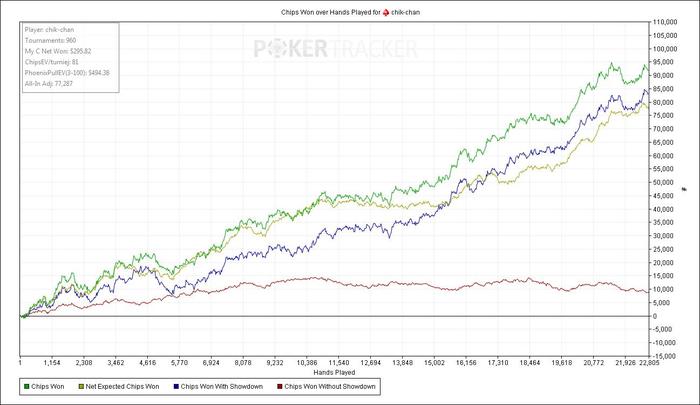Click y-axis label '75,000'
Screen dimensions: 700x405
tap(664, 115)
